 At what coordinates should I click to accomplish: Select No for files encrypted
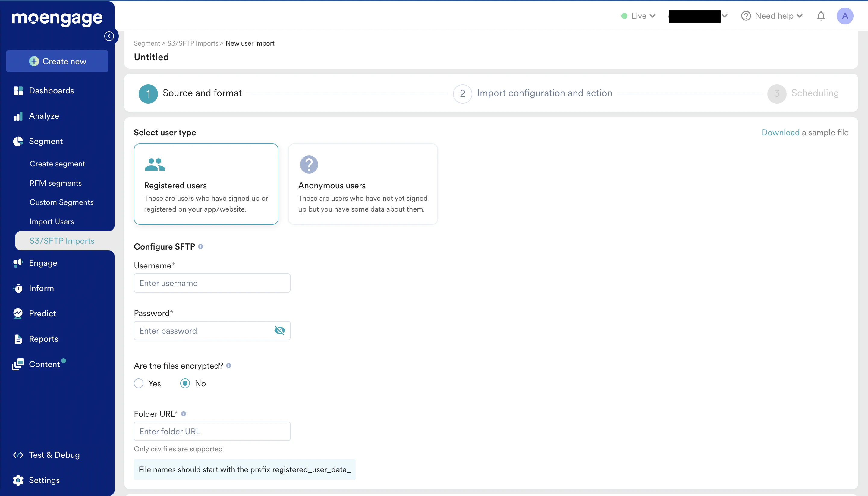pyautogui.click(x=185, y=383)
